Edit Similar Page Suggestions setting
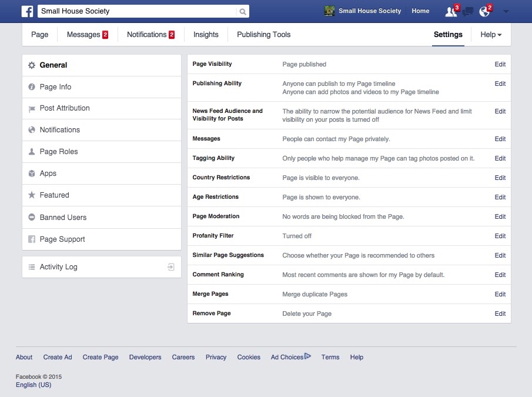Viewport: 532px width, 397px height. 500,255
